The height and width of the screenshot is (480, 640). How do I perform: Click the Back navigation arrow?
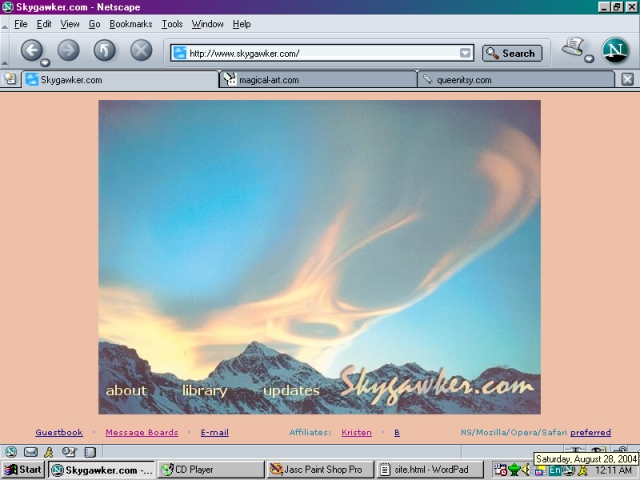pos(31,50)
